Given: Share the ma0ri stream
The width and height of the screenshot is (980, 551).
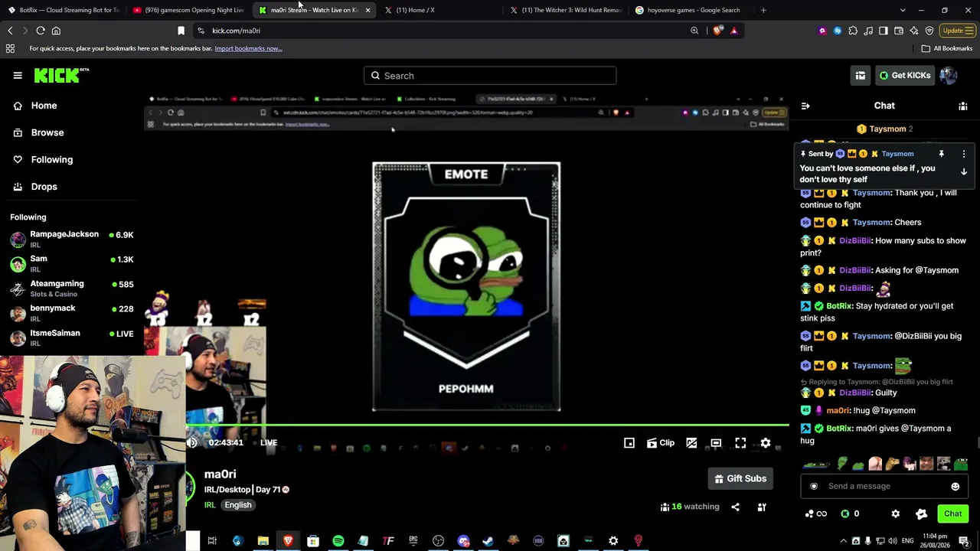Looking at the screenshot, I should point(736,507).
